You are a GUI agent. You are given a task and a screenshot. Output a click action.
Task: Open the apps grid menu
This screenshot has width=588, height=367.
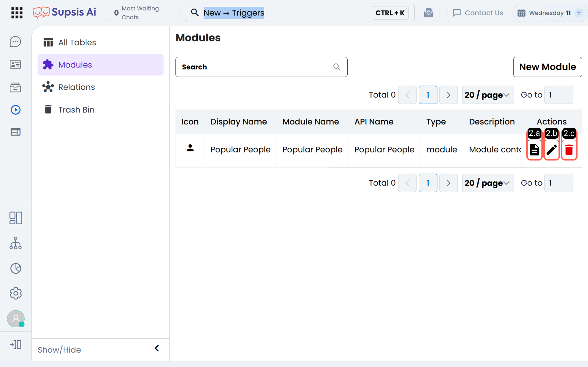coord(17,13)
